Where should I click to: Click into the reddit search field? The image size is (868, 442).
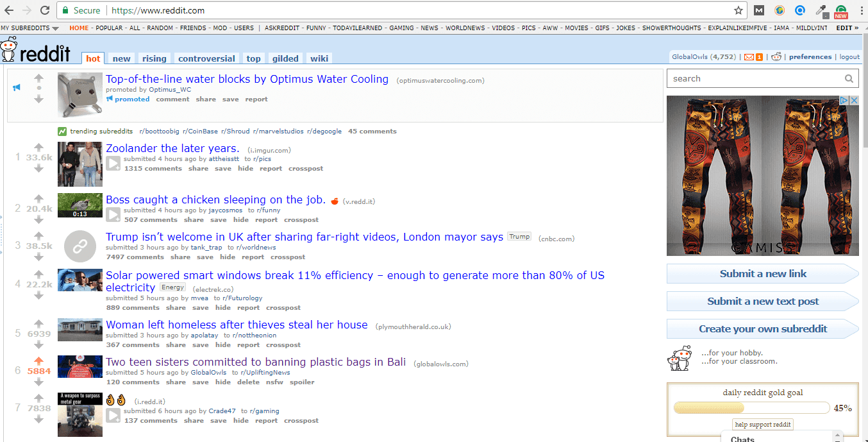tap(755, 79)
